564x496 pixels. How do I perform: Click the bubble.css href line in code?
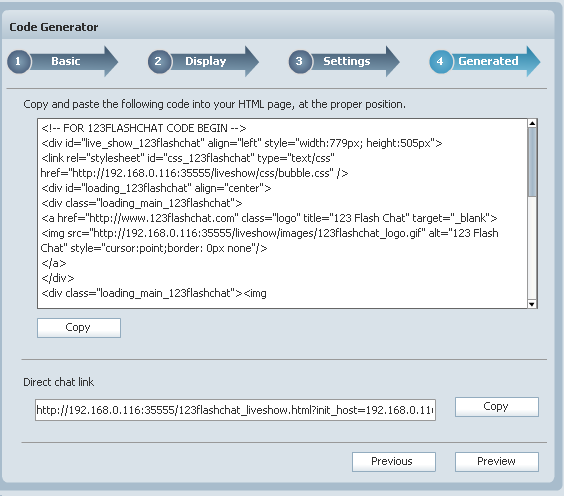tap(194, 173)
